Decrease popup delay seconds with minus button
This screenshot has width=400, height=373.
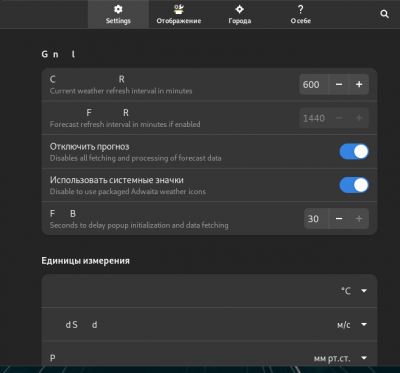coord(339,219)
